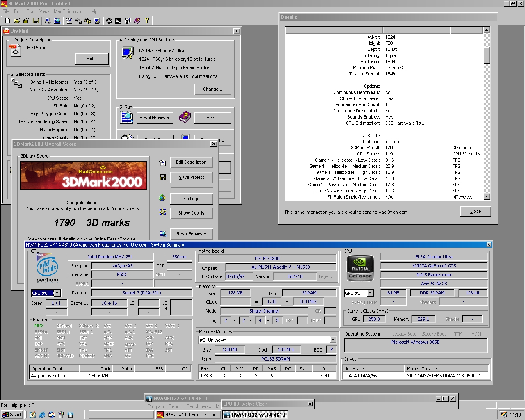Image resolution: width=525 pixels, height=420 pixels.
Task: Click Change... button in Display settings
Action: coord(213,89)
